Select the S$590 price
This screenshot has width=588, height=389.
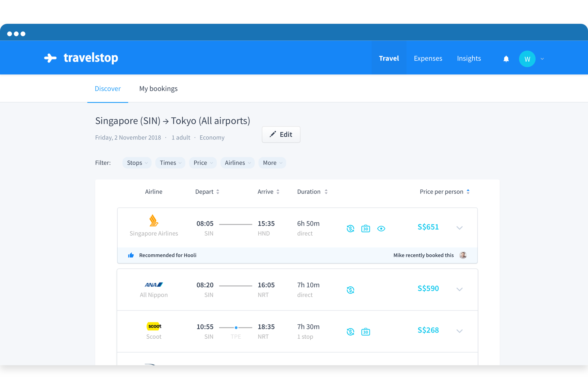[428, 289]
